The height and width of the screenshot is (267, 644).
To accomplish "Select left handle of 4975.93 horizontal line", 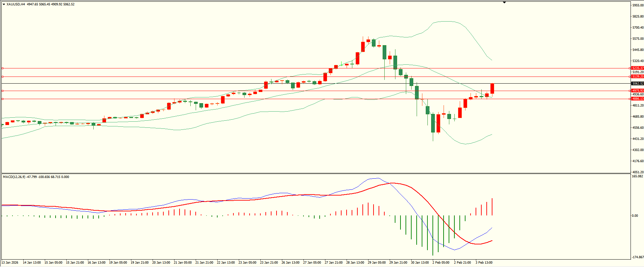I will 2,91.
